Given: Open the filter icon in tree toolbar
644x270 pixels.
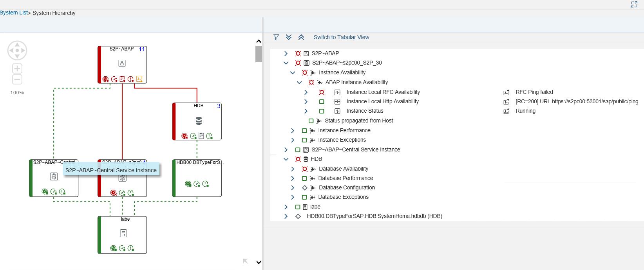Looking at the screenshot, I should (x=276, y=37).
